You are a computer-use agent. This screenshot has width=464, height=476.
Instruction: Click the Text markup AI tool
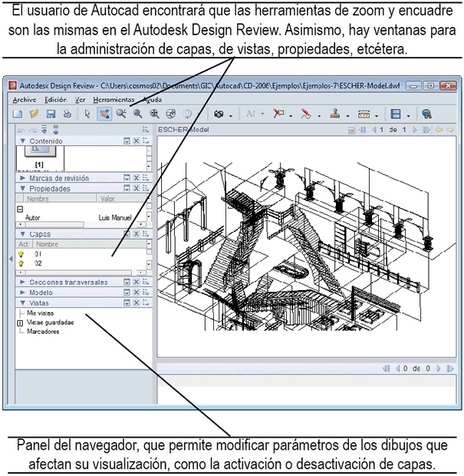(251, 114)
